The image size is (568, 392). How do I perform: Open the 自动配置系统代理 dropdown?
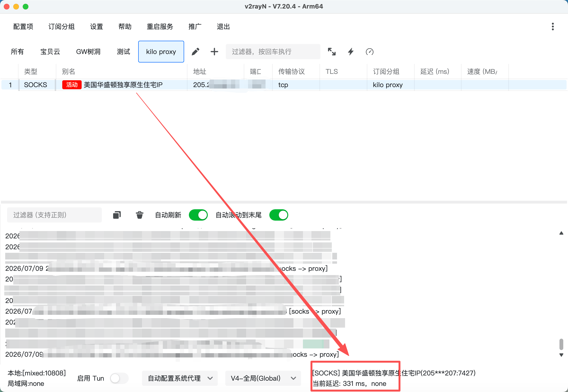pos(180,378)
